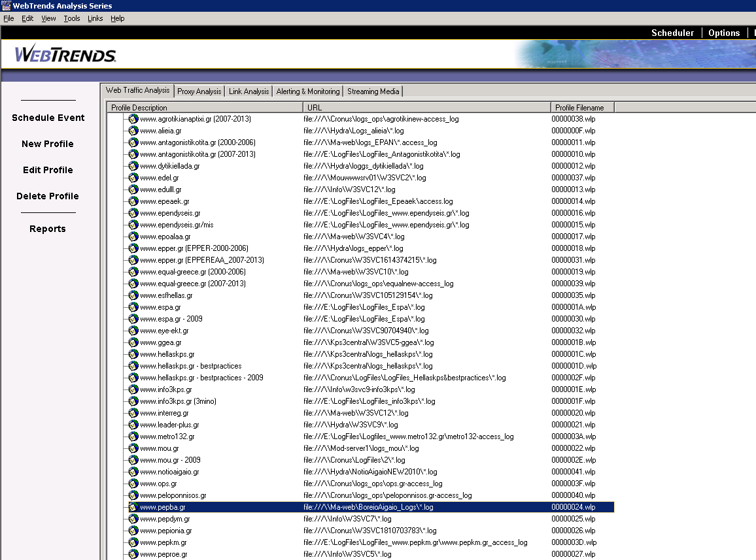Click the icon beside selected www.pepba.gr

pos(133,507)
